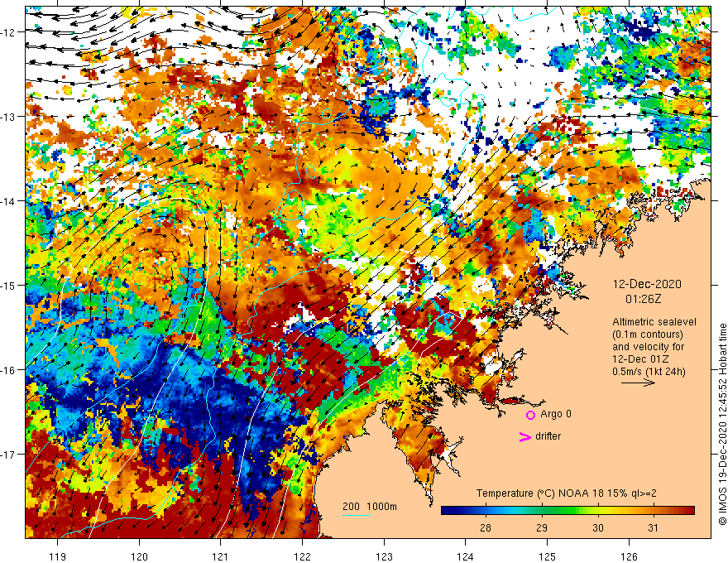Click the time label 01:26Z
Screen dimensions: 728x563
[x=643, y=299]
